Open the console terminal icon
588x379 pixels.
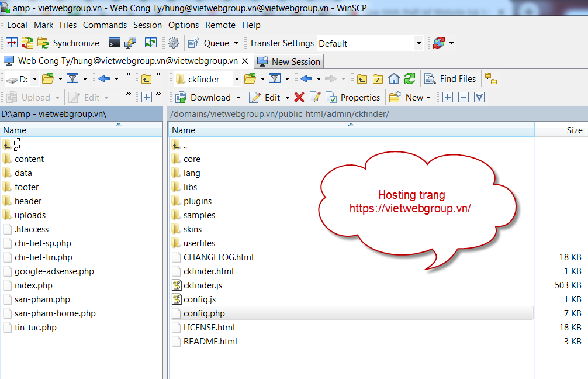click(x=115, y=43)
